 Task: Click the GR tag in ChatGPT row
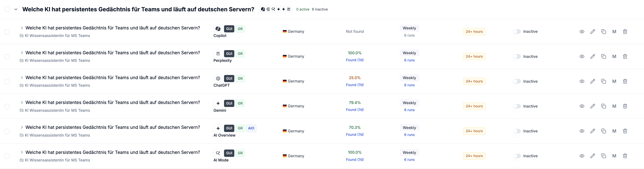(240, 79)
